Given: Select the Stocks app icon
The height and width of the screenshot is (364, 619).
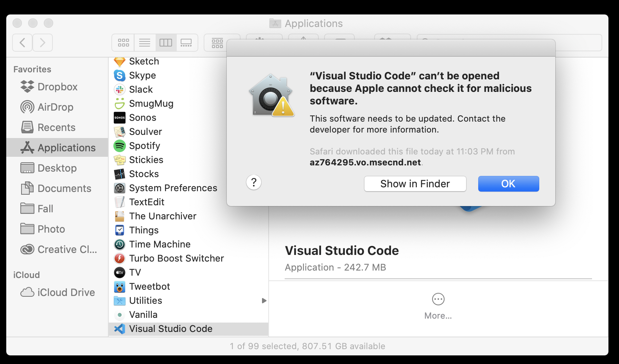Looking at the screenshot, I should coord(120,174).
